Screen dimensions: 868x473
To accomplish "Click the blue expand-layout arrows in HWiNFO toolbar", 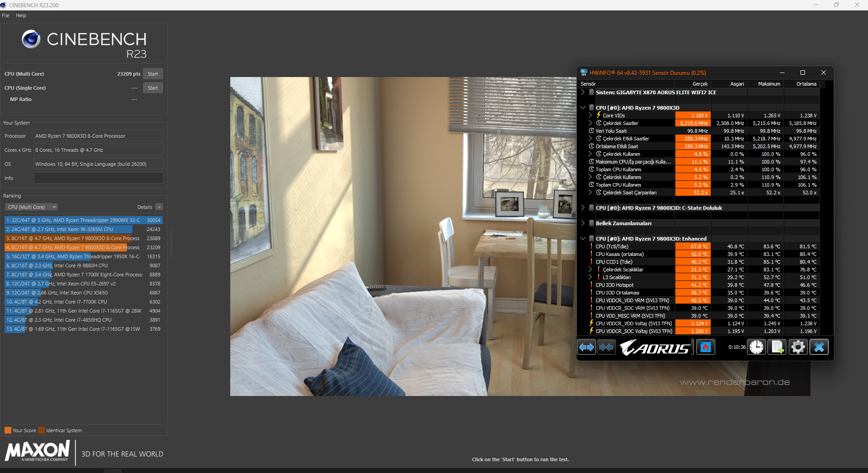I will (x=587, y=348).
